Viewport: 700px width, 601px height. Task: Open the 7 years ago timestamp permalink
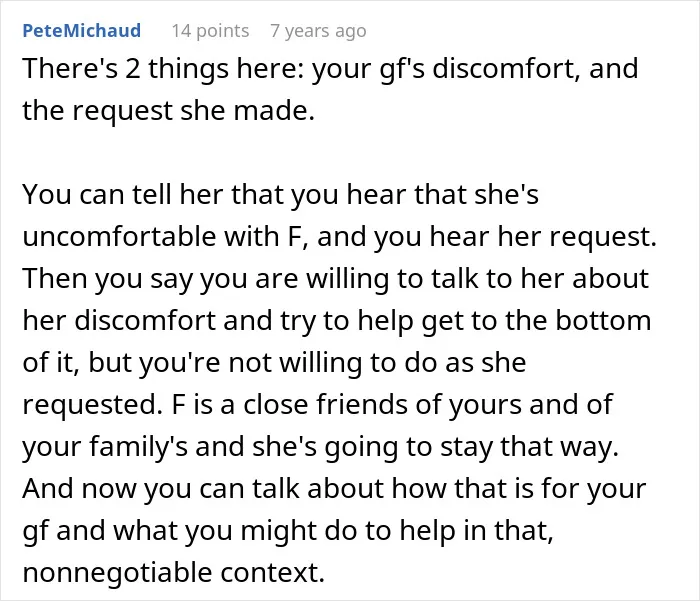tap(318, 31)
